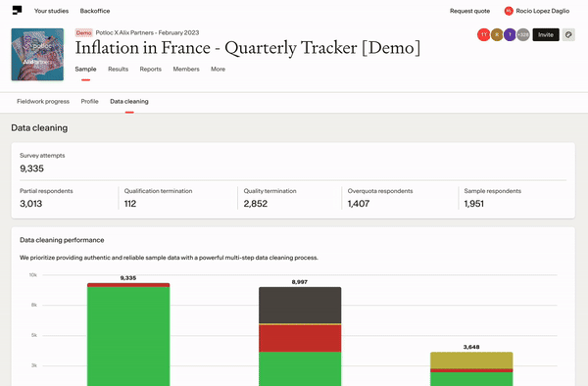Click the Request quote link
Viewport: 588px width, 386px height.
pos(469,11)
